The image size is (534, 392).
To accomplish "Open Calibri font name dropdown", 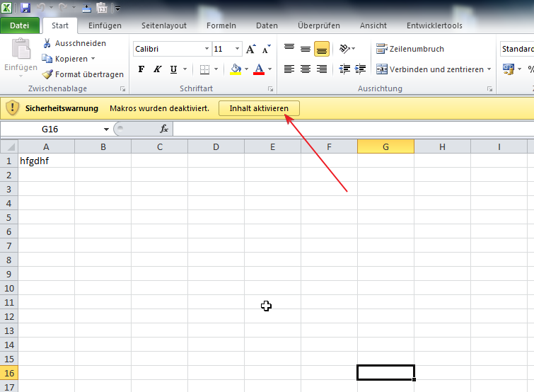I will click(207, 49).
